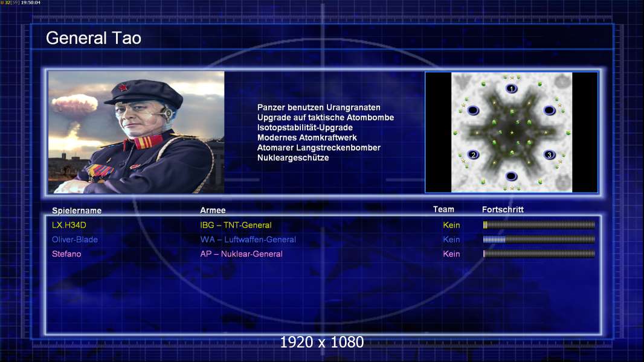The width and height of the screenshot is (644, 362).
Task: Click the Isotopstabilität-Upgrade line
Action: (304, 127)
